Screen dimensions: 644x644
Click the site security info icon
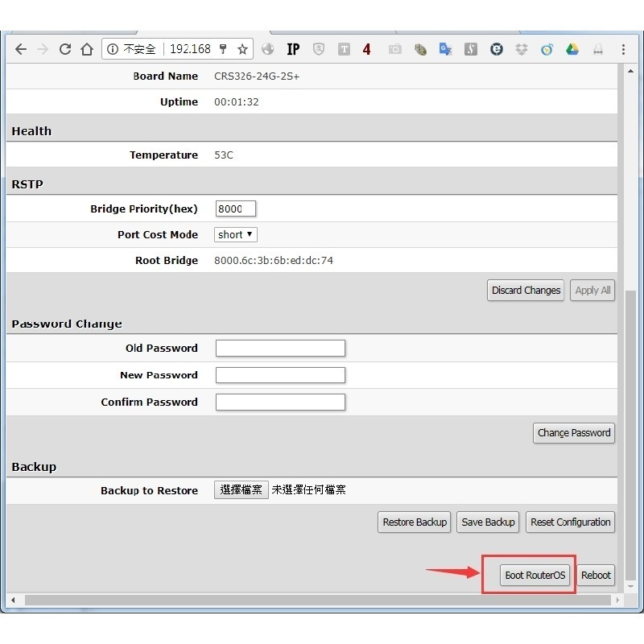coord(114,49)
